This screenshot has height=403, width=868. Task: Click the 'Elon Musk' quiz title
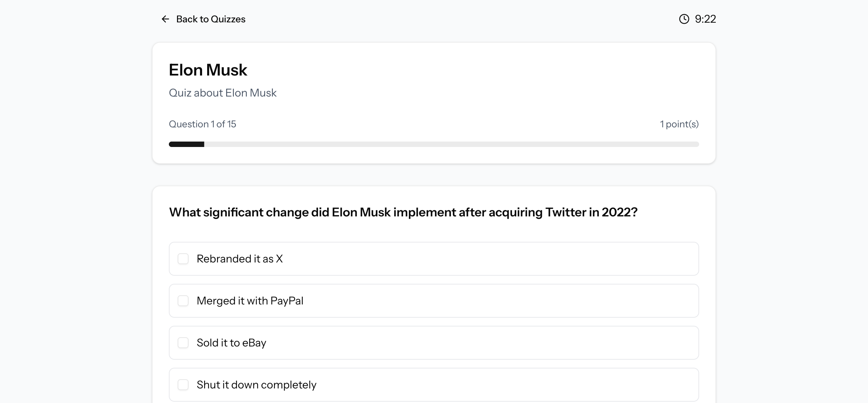pos(208,70)
